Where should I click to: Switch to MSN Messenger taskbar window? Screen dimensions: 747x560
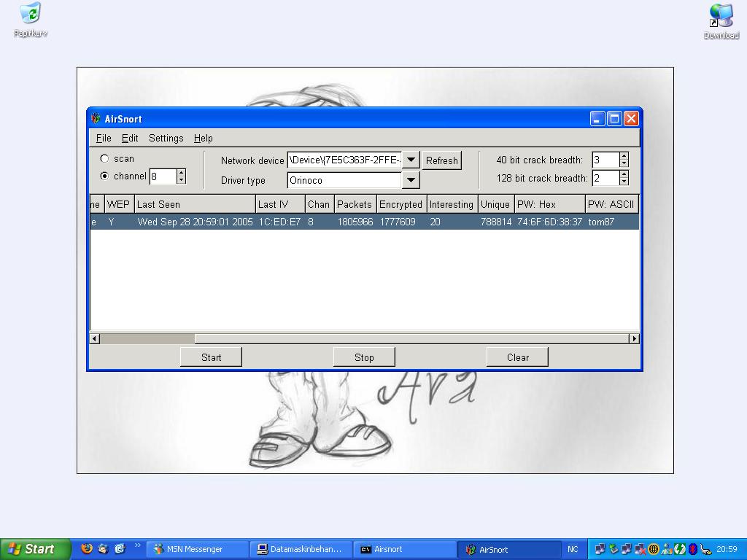click(x=197, y=549)
